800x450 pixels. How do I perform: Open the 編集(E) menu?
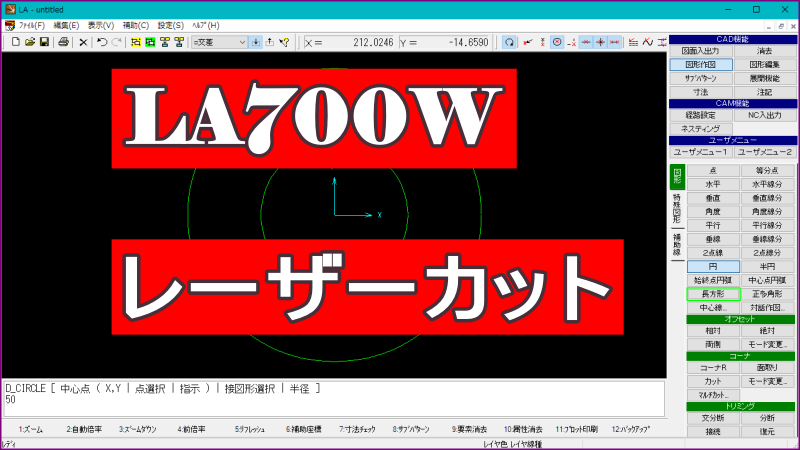coord(67,24)
